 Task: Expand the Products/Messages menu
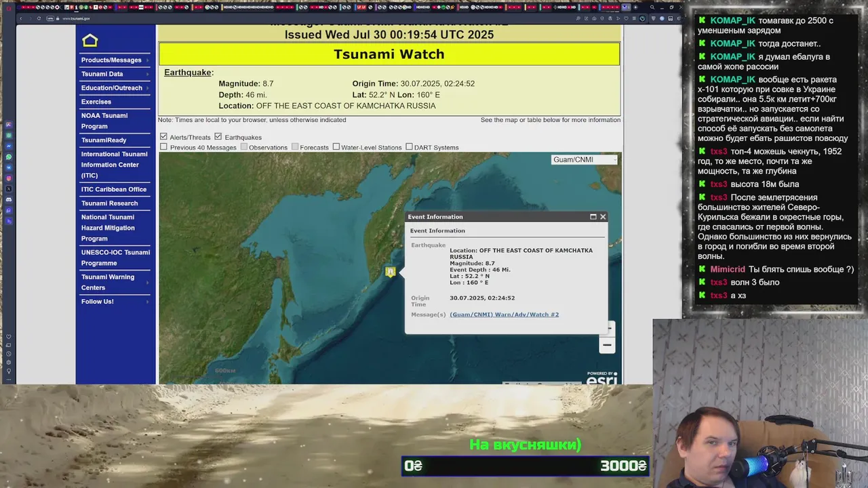(115, 60)
